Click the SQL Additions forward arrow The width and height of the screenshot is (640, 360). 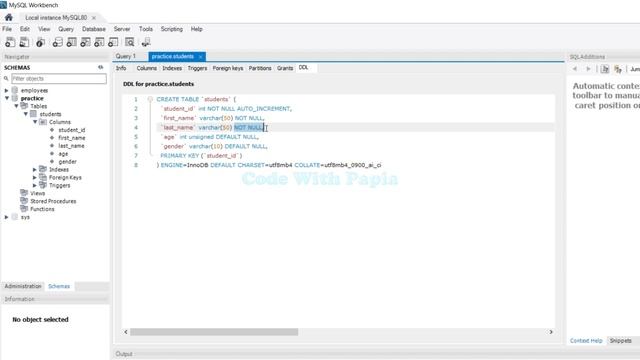pyautogui.click(x=588, y=69)
